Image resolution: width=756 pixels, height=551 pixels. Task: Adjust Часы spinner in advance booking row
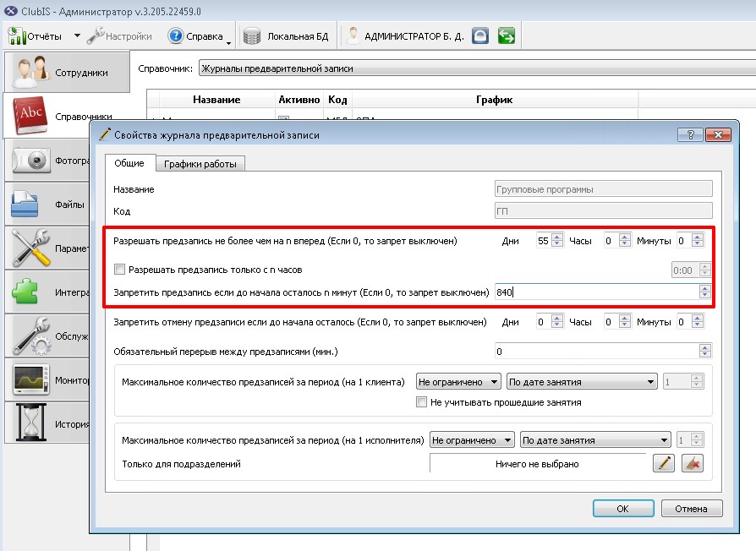tap(625, 240)
